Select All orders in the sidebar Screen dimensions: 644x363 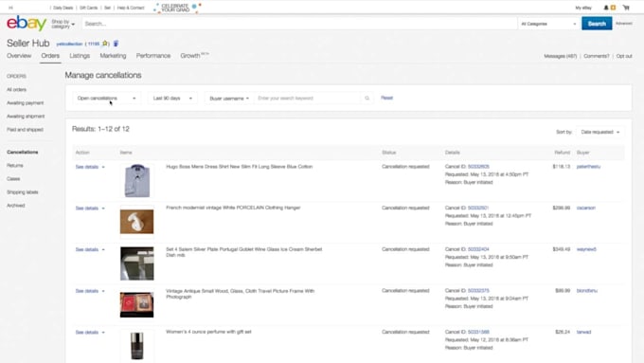(16, 90)
